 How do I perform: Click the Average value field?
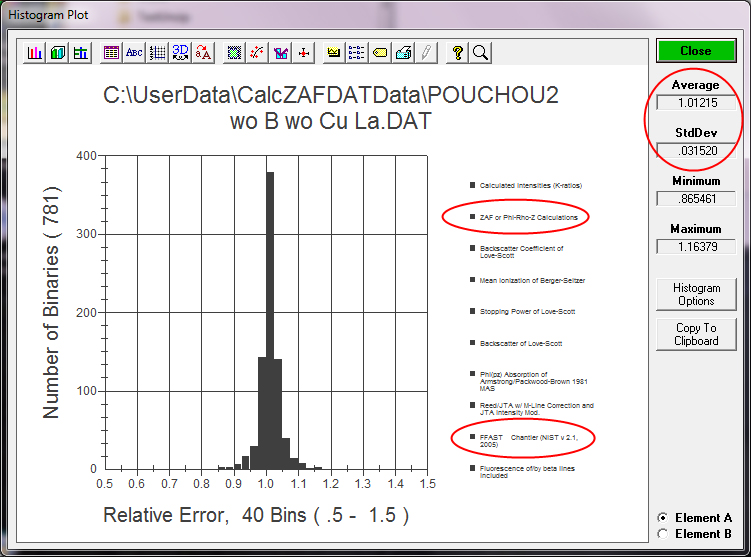[x=695, y=102]
